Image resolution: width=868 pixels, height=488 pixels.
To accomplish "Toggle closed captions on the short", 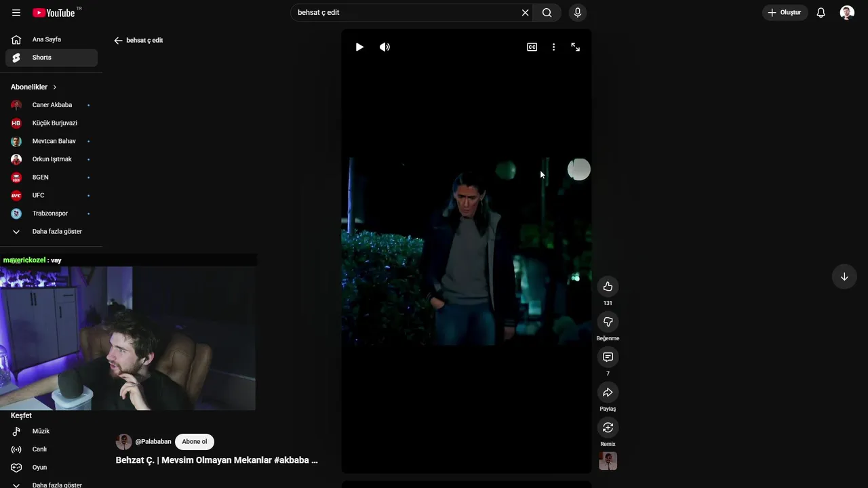I will click(x=532, y=47).
